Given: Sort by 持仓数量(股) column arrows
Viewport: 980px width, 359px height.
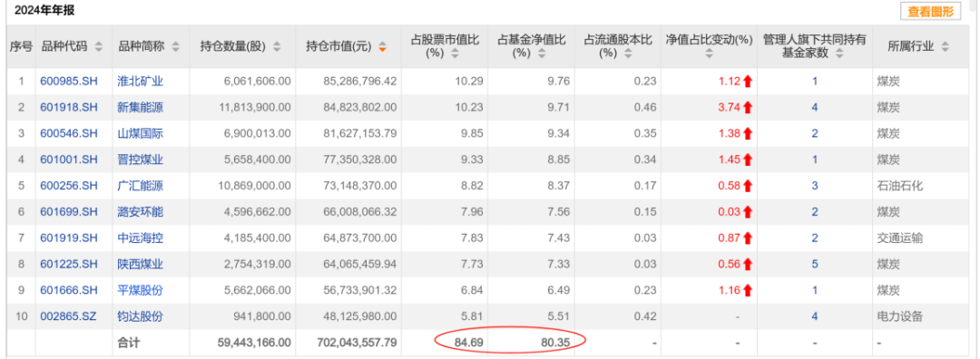Looking at the screenshot, I should tap(277, 47).
